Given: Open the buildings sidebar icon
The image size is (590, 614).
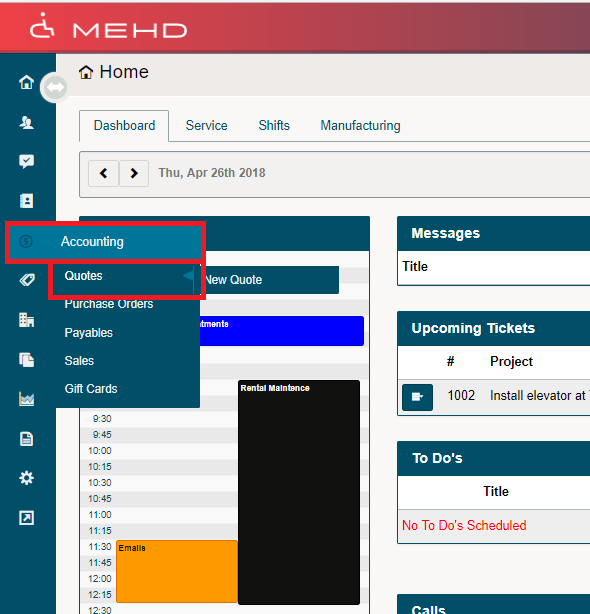Looking at the screenshot, I should (27, 320).
